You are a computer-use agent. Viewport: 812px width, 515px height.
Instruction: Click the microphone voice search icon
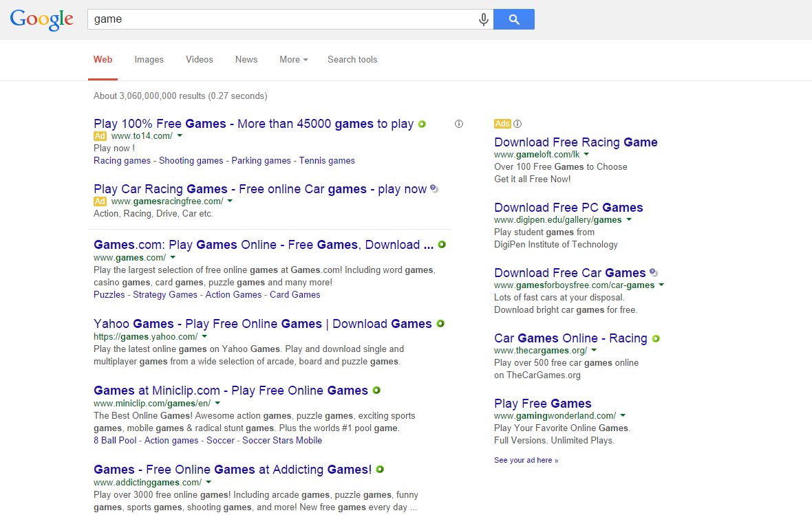(x=483, y=19)
